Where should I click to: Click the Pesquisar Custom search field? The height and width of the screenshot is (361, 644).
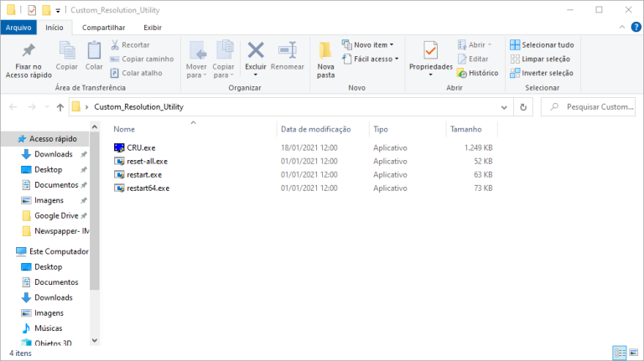tap(588, 107)
